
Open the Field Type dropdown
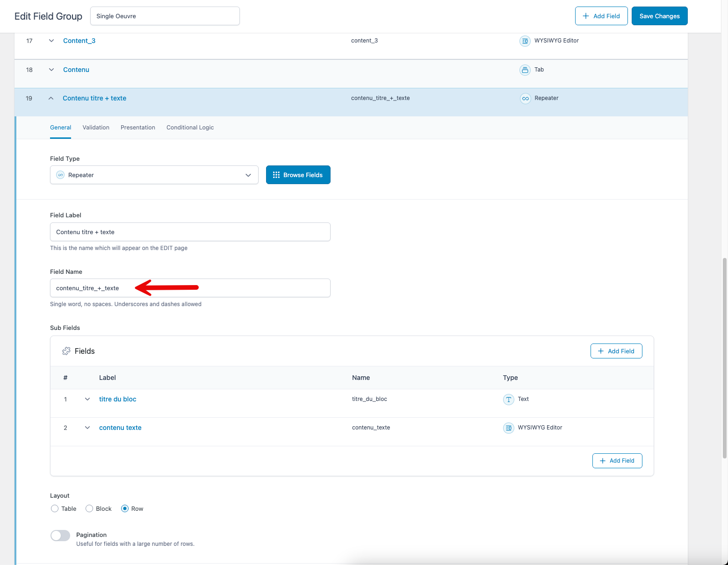point(154,175)
